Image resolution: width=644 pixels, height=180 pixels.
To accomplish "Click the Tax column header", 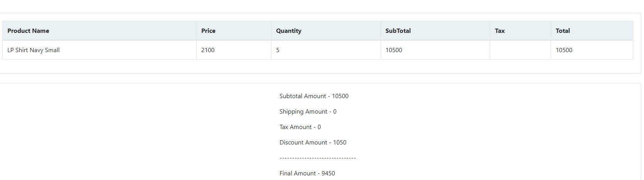I will (520, 31).
